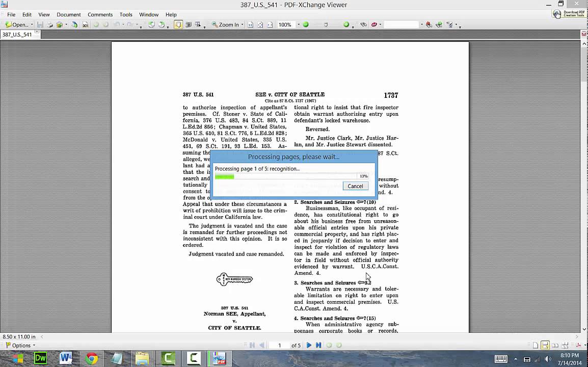Select the Hand tool
Image resolution: width=588 pixels, height=367 pixels.
pos(178,24)
